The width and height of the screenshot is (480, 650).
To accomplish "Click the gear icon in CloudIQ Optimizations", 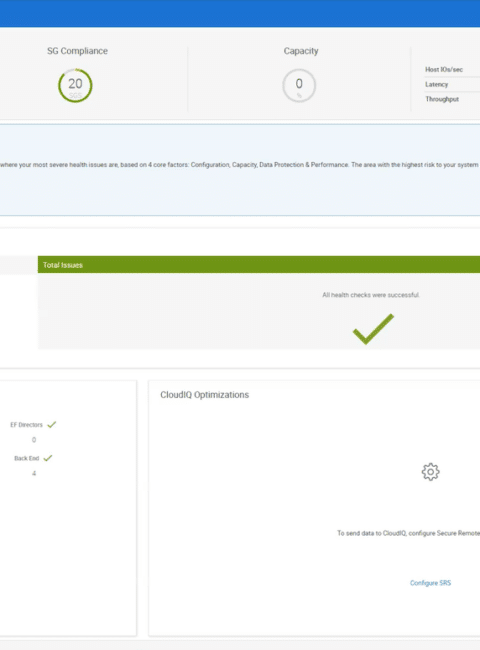I will (x=431, y=472).
